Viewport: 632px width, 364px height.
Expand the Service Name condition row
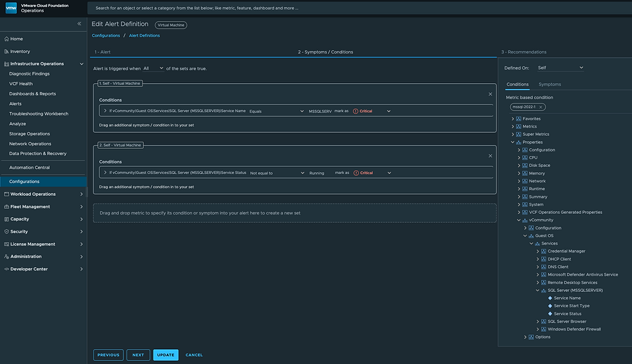click(105, 111)
